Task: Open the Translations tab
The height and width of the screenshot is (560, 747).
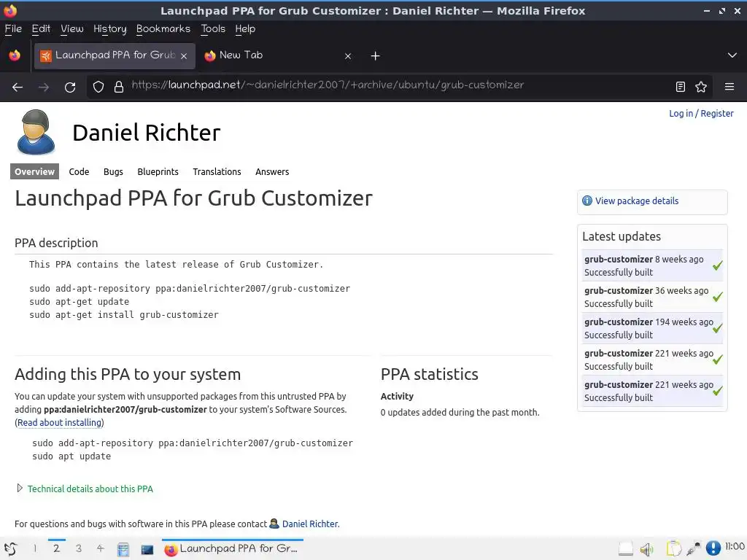Action: (217, 171)
